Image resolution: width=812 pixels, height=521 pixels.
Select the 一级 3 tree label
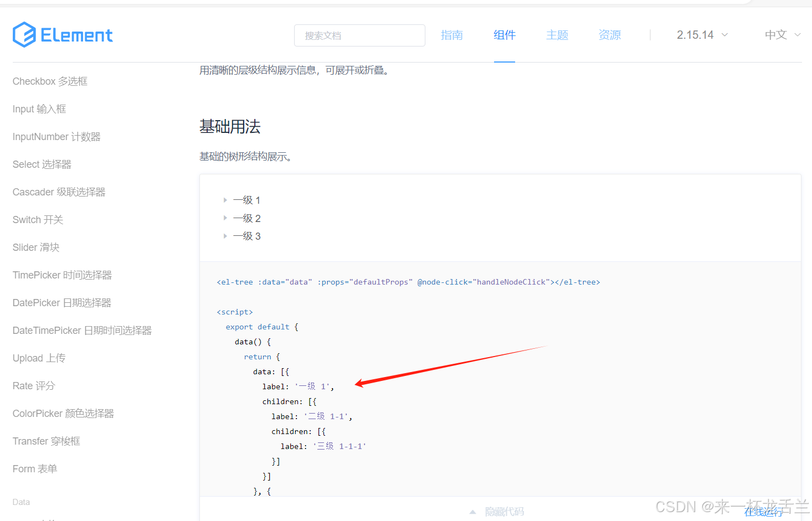246,236
